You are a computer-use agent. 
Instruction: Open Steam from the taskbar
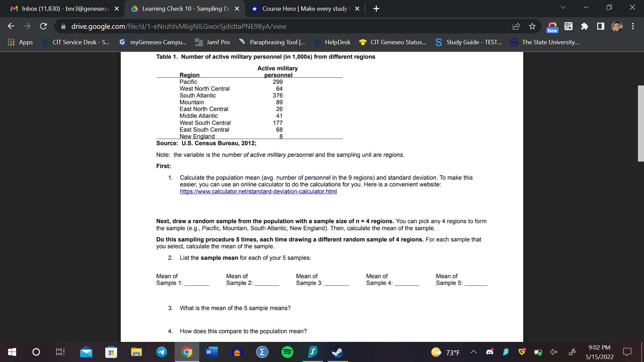click(337, 352)
